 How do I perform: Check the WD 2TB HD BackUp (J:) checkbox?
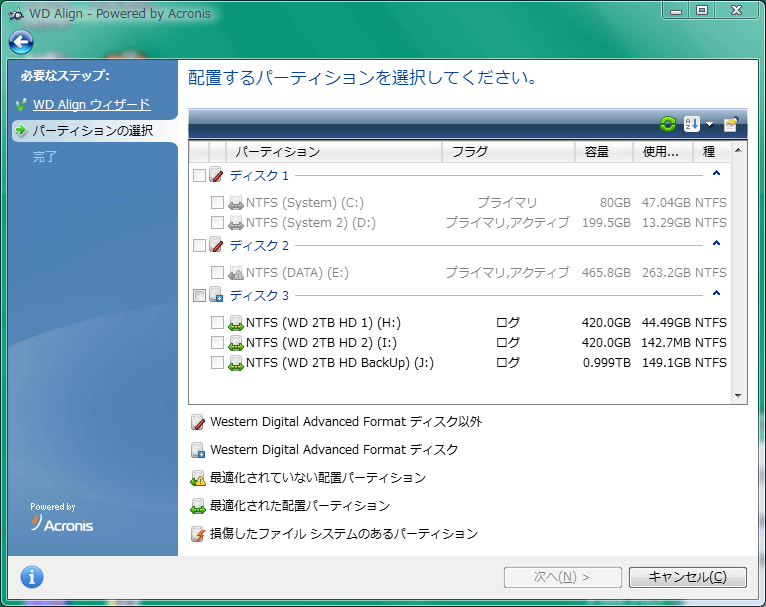coord(217,363)
